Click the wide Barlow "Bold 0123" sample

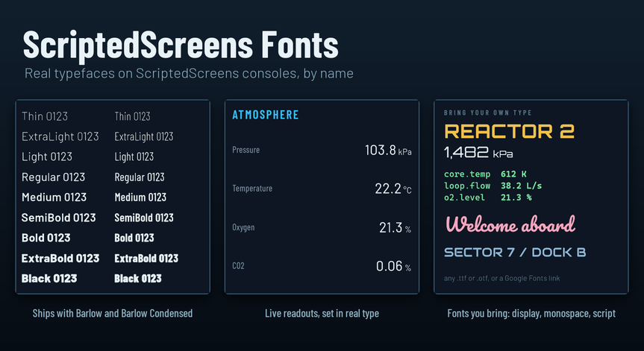click(x=46, y=238)
